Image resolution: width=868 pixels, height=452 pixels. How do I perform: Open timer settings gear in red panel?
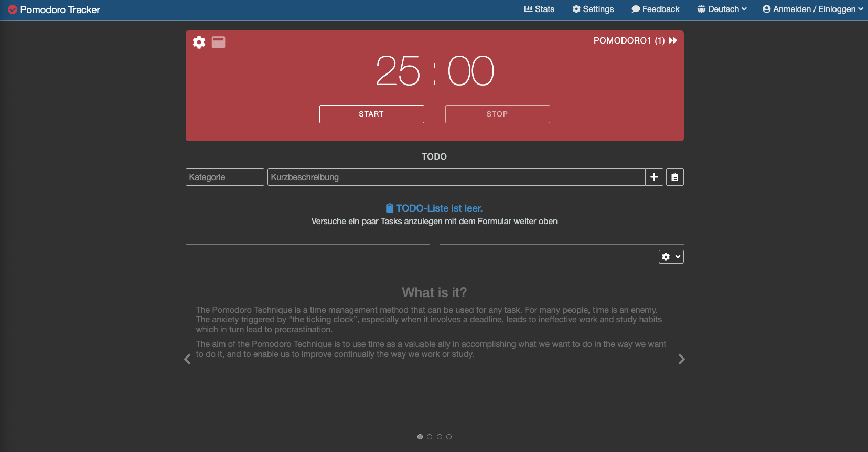coord(199,42)
